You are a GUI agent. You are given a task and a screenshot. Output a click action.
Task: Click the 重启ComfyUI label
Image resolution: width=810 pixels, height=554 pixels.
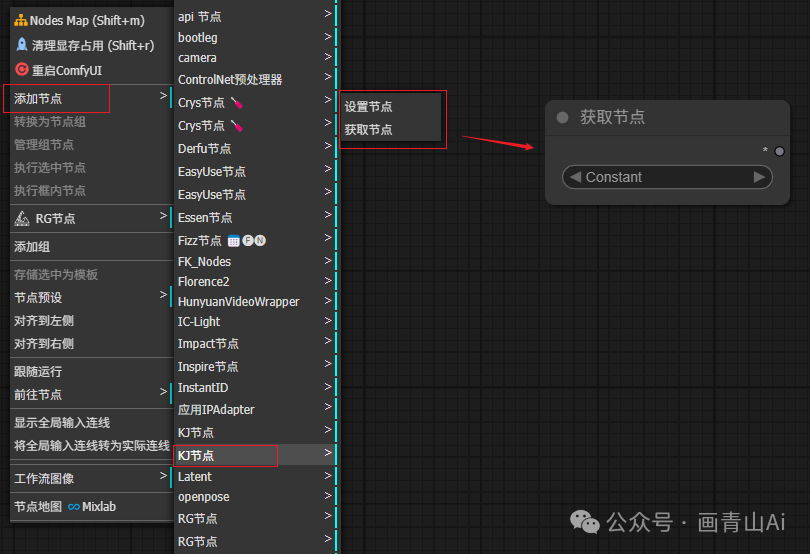[67, 70]
